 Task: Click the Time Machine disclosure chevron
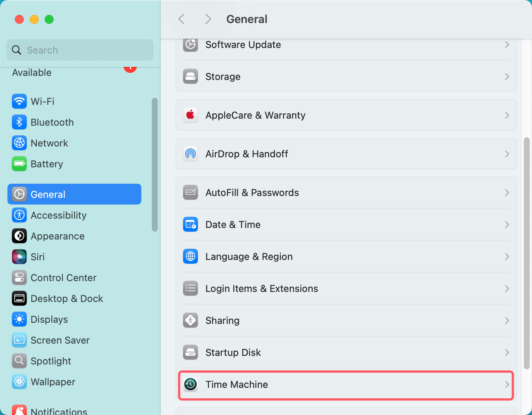(x=507, y=385)
